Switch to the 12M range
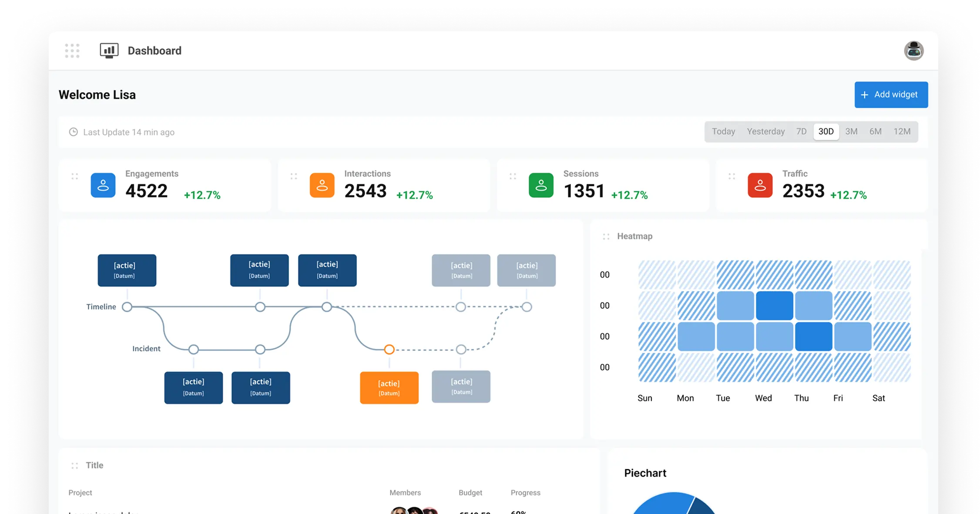 (902, 132)
